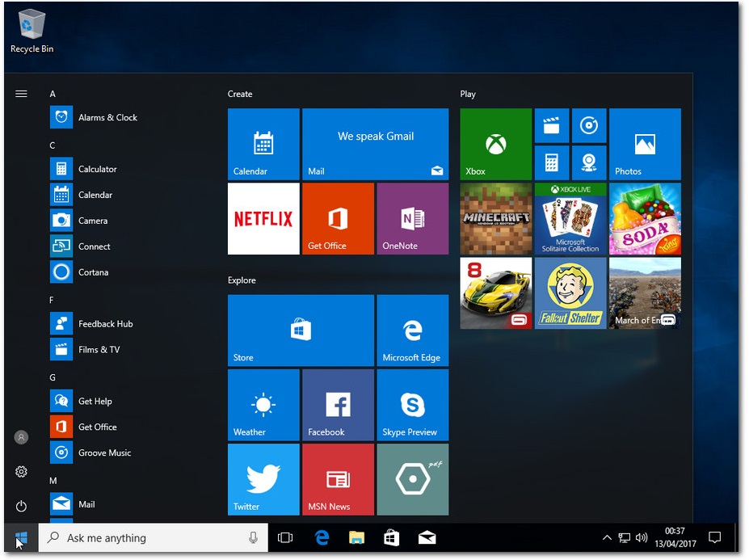Viewport: 749px width, 560px height.
Task: Launch the Netflix tile
Action: click(263, 219)
